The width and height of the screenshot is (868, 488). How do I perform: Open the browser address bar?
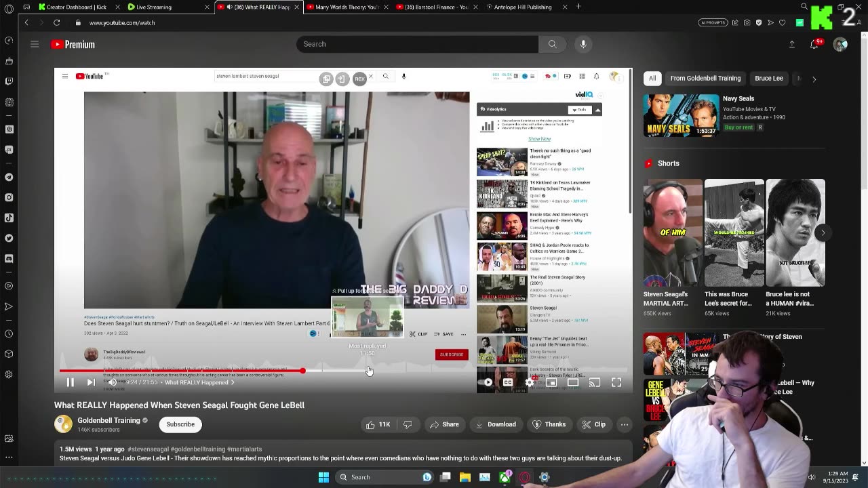pos(380,22)
